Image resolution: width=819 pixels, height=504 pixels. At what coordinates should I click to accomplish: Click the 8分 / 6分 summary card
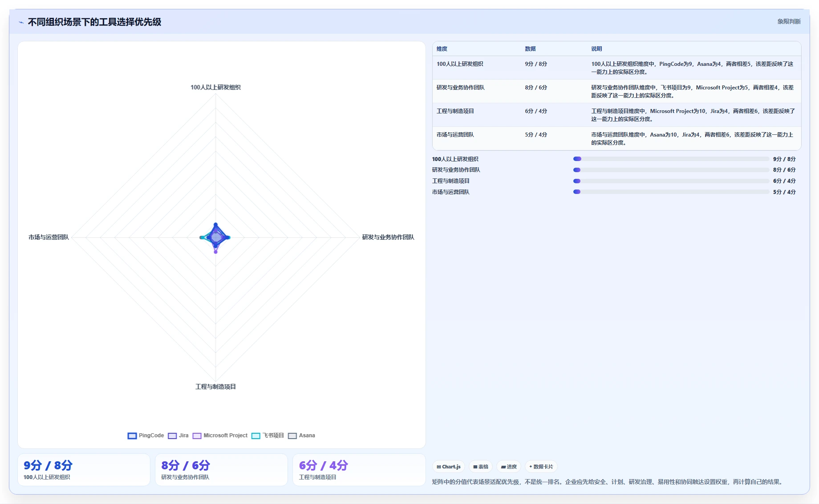click(221, 470)
